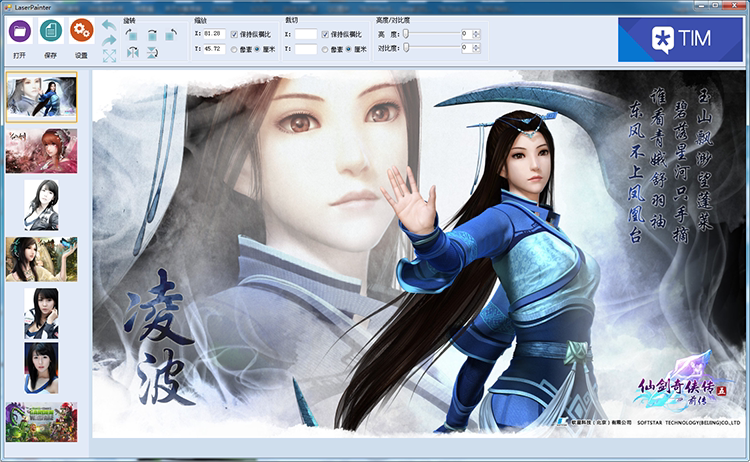
Task: Flip the image horizontally with the mirror icon
Action: pyautogui.click(x=132, y=52)
